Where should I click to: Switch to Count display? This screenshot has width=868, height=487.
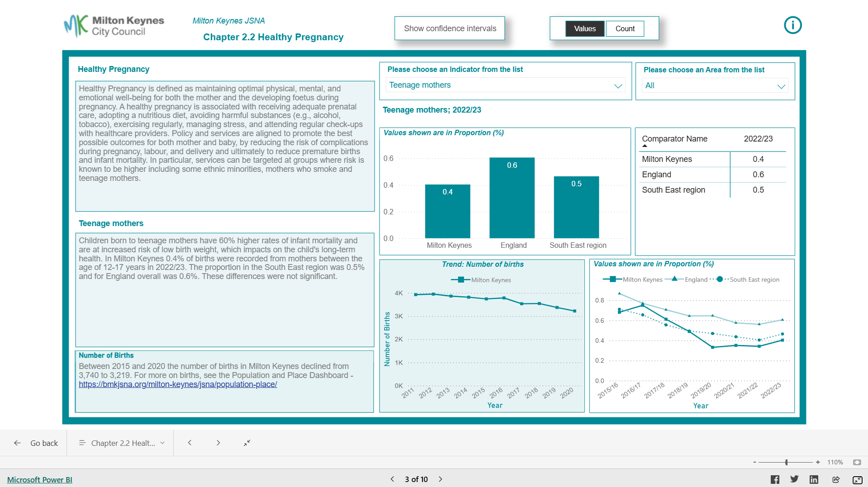[x=625, y=28]
